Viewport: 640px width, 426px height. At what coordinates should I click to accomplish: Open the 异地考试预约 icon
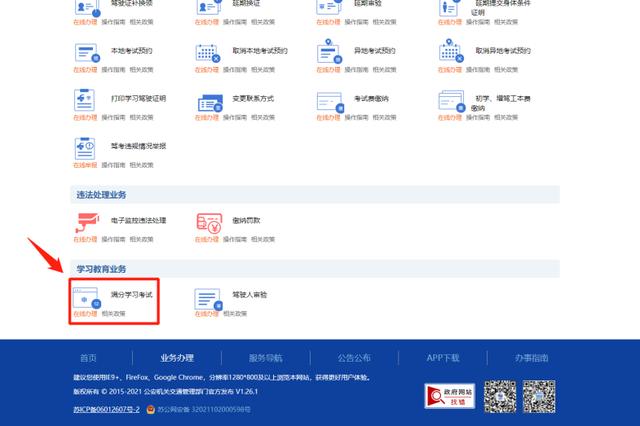(329, 51)
